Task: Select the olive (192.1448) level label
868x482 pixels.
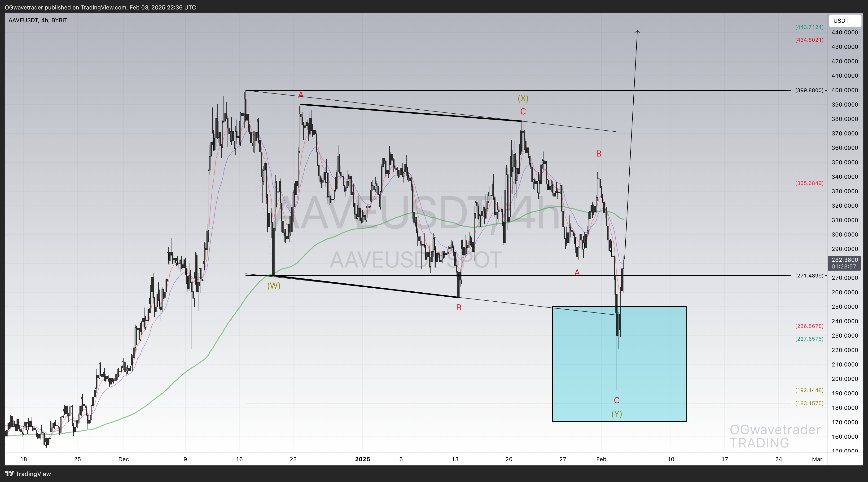Action: click(809, 390)
